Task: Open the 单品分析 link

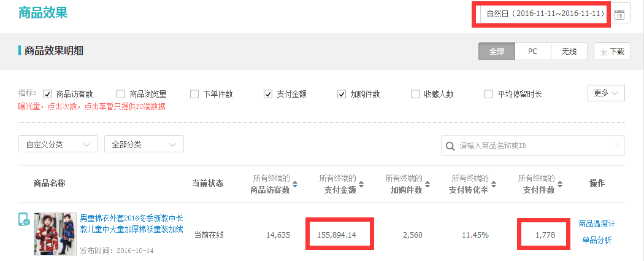Action: (x=597, y=241)
